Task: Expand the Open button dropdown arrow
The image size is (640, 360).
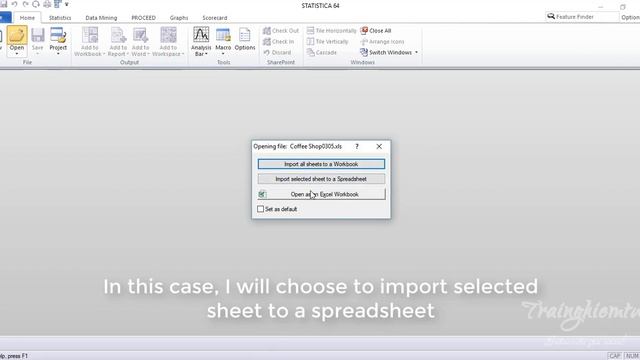Action: 17,54
